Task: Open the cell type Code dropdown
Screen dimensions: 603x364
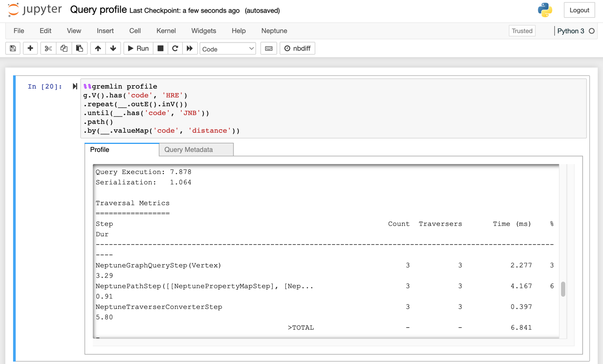Action: [x=228, y=49]
